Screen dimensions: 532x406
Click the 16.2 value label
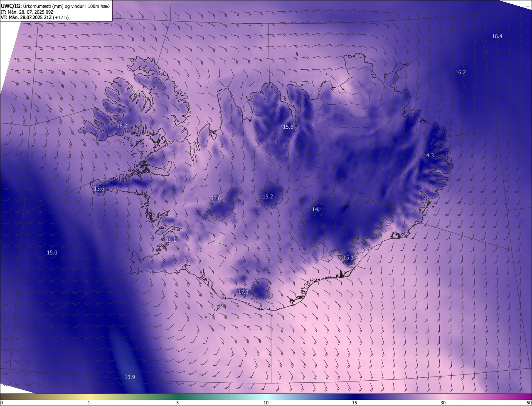coord(461,73)
